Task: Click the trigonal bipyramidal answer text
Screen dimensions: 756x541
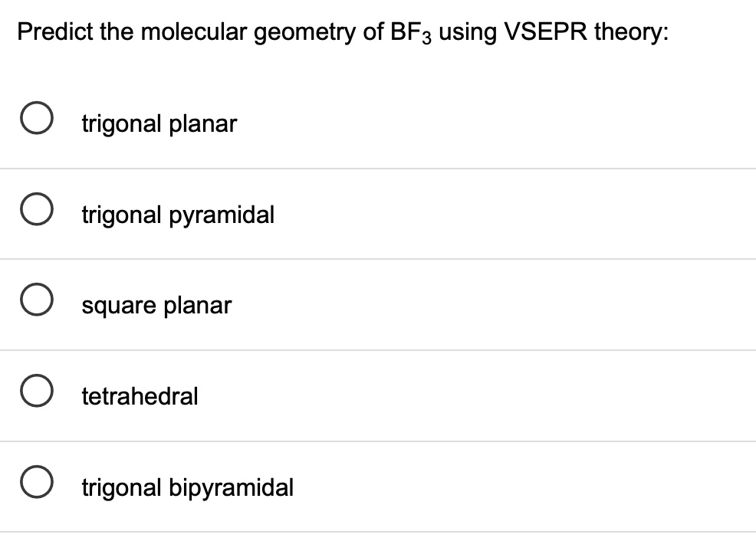Action: 187,487
